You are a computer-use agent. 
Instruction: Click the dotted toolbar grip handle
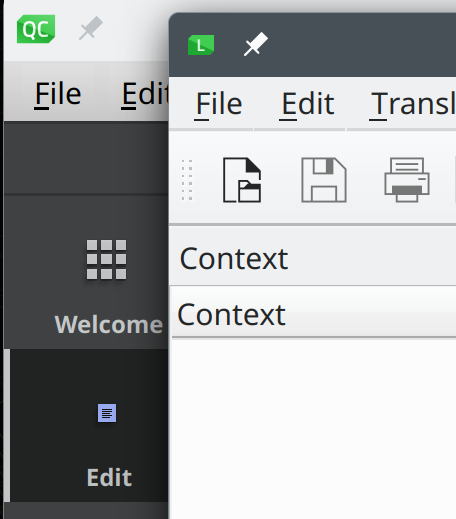click(187, 180)
